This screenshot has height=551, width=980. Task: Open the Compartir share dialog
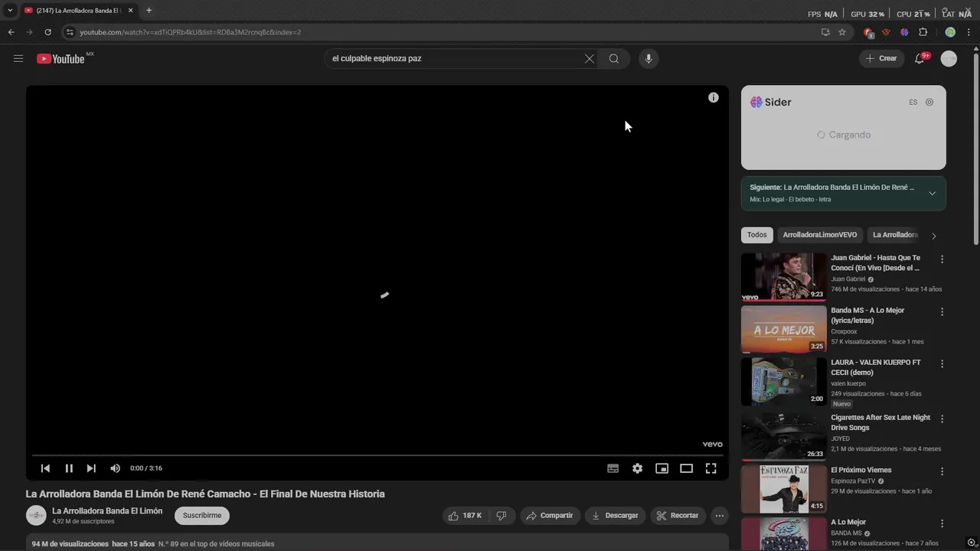550,516
